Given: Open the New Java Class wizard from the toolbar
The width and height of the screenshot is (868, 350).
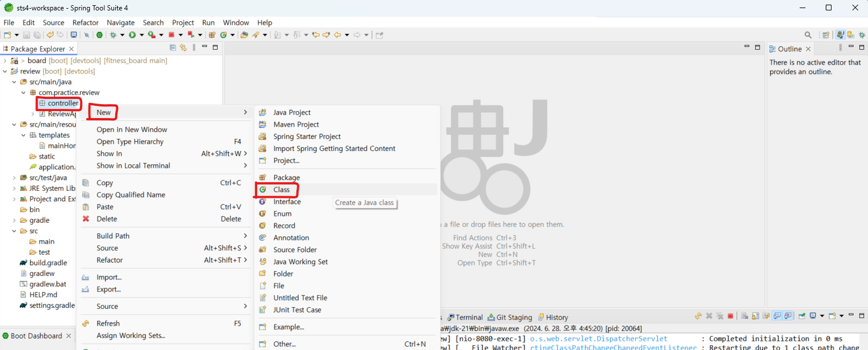Looking at the screenshot, I should (x=224, y=34).
